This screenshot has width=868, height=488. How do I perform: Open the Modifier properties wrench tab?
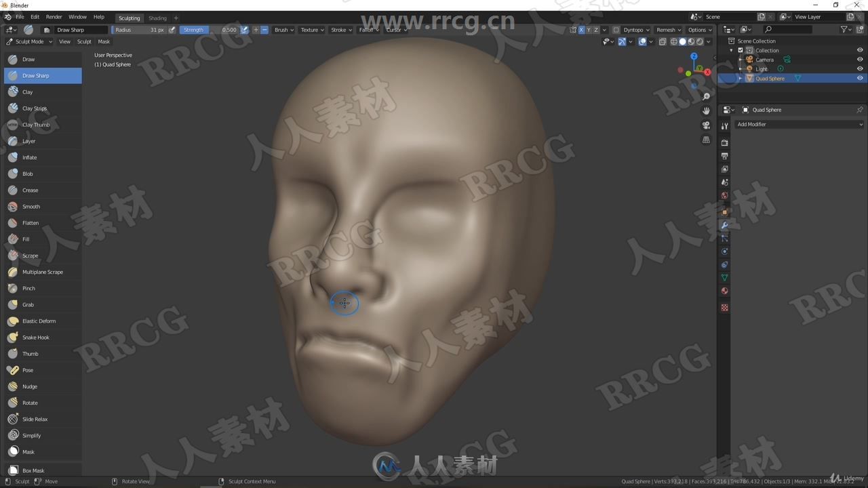[x=724, y=225]
